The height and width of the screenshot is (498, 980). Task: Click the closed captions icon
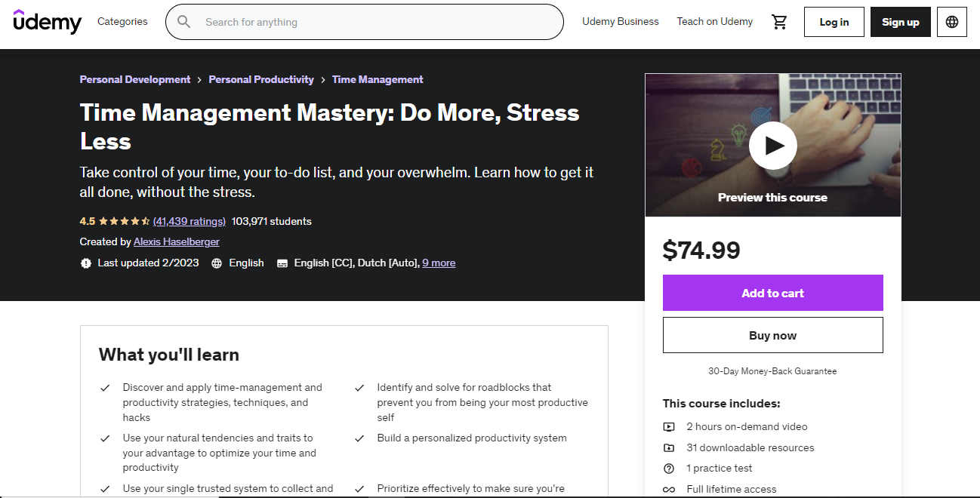282,263
